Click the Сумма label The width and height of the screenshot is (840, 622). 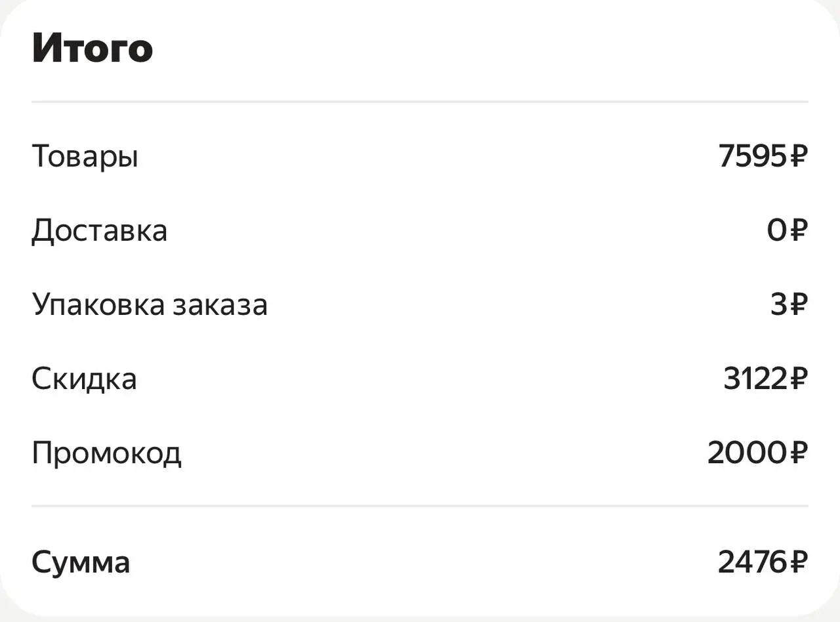(81, 563)
